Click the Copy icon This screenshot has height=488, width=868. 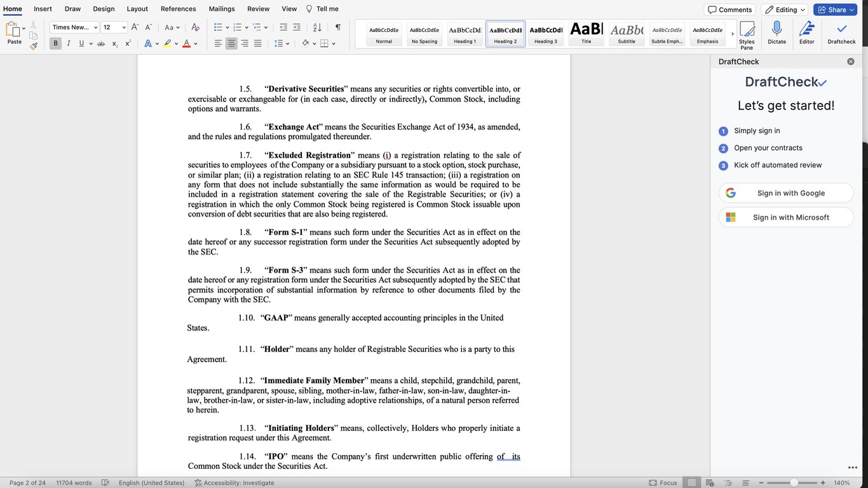coord(34,35)
